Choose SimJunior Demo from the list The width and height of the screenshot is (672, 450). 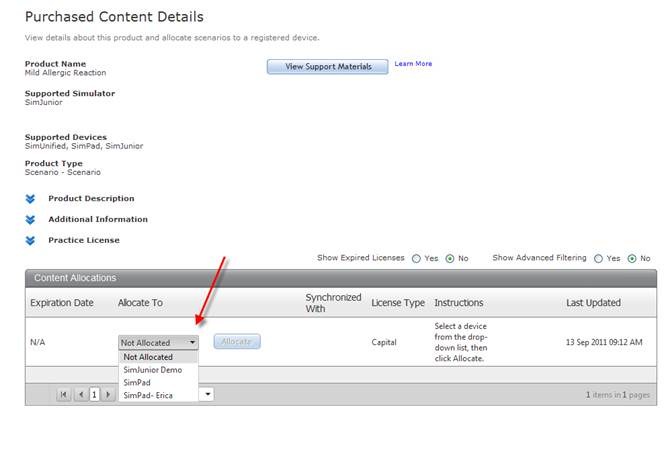pos(152,370)
